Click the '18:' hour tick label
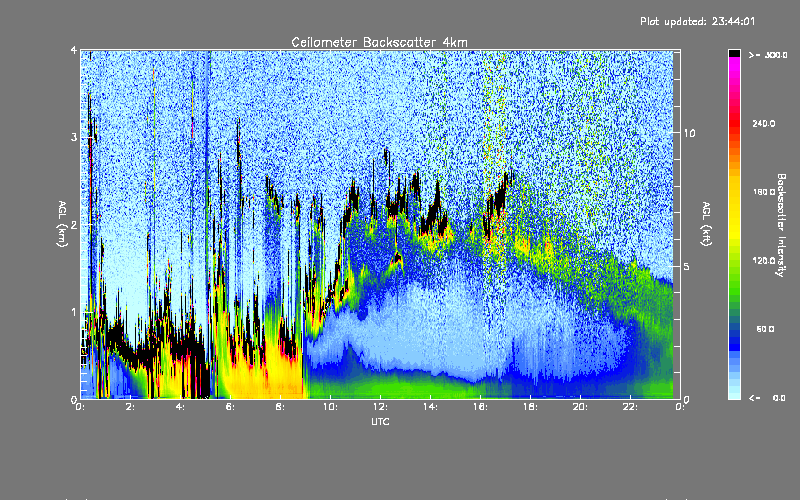 tap(530, 407)
